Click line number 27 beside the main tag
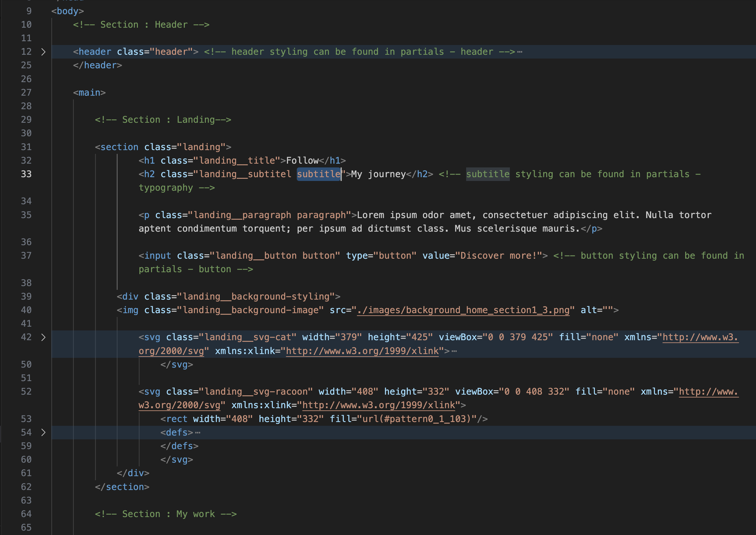 [x=26, y=93]
